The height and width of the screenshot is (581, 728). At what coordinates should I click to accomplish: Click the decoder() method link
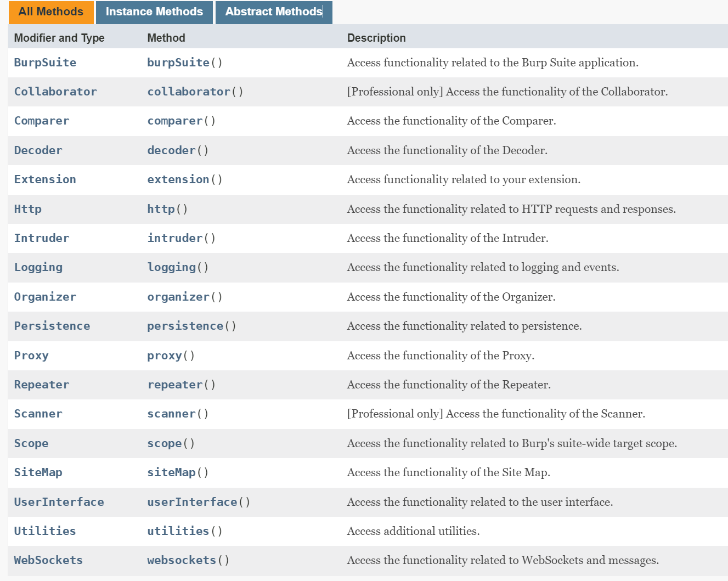click(172, 150)
